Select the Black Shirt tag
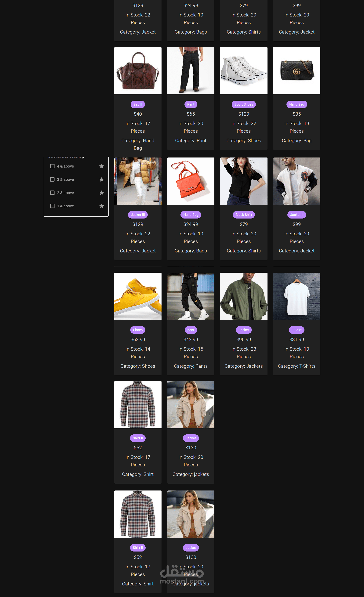This screenshot has height=597, width=364. pyautogui.click(x=244, y=215)
